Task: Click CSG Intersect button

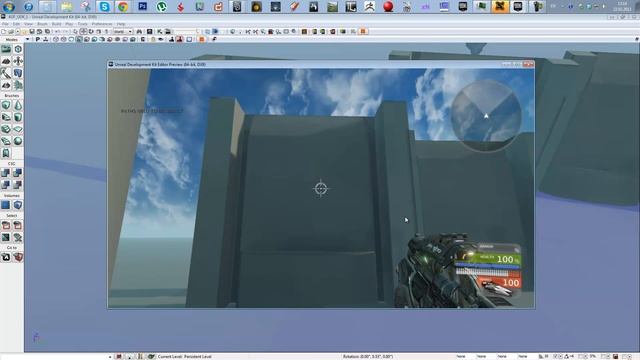Action: (x=6, y=185)
